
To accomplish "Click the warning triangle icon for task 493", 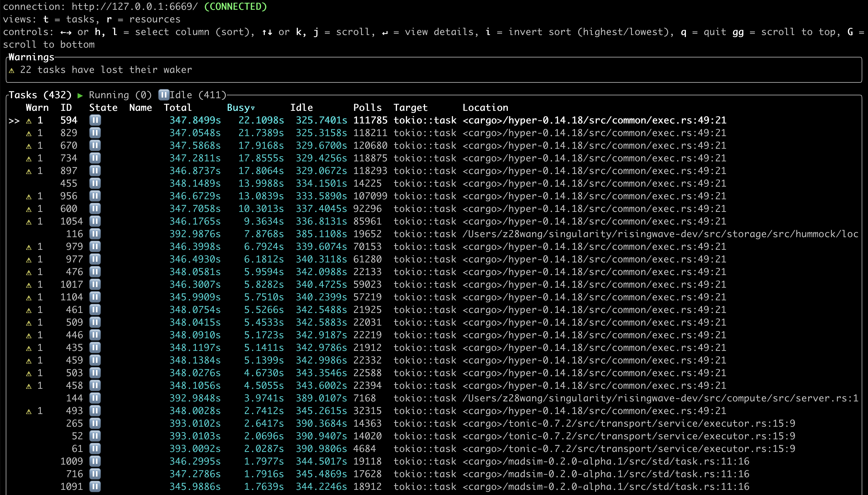I will point(29,411).
